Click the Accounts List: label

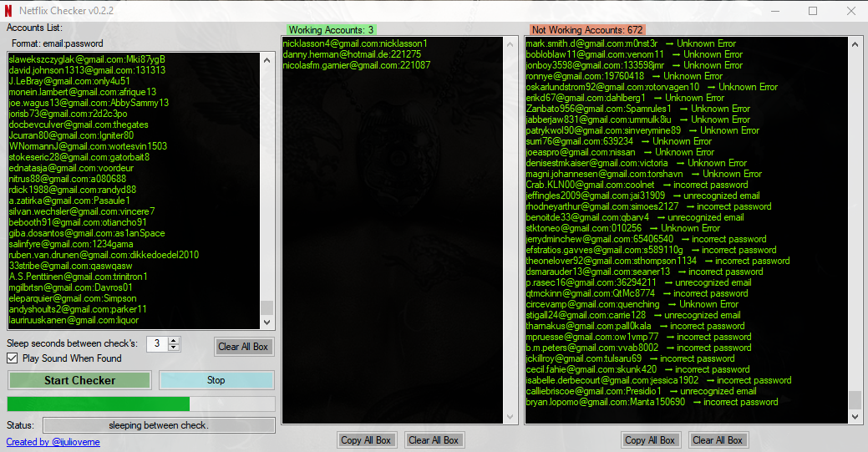[x=34, y=28]
